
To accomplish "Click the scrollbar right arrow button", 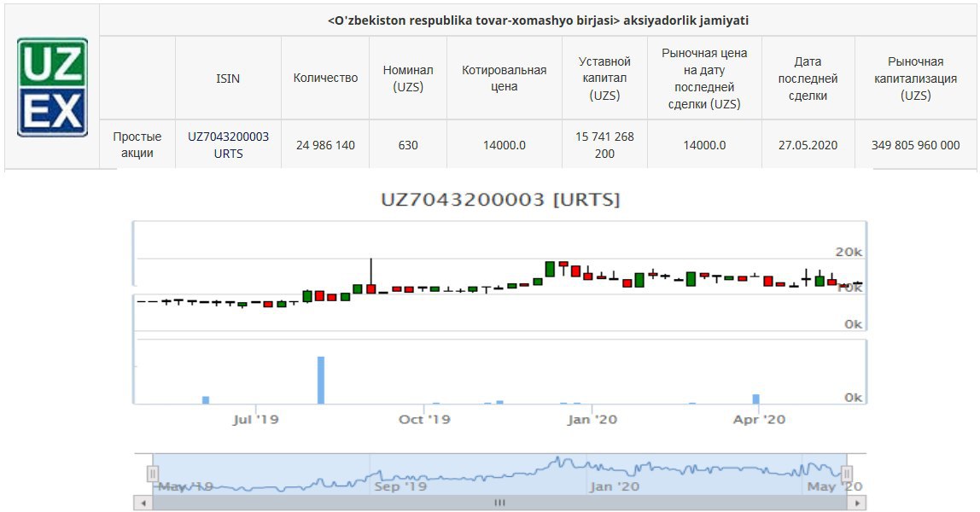I will [x=857, y=502].
